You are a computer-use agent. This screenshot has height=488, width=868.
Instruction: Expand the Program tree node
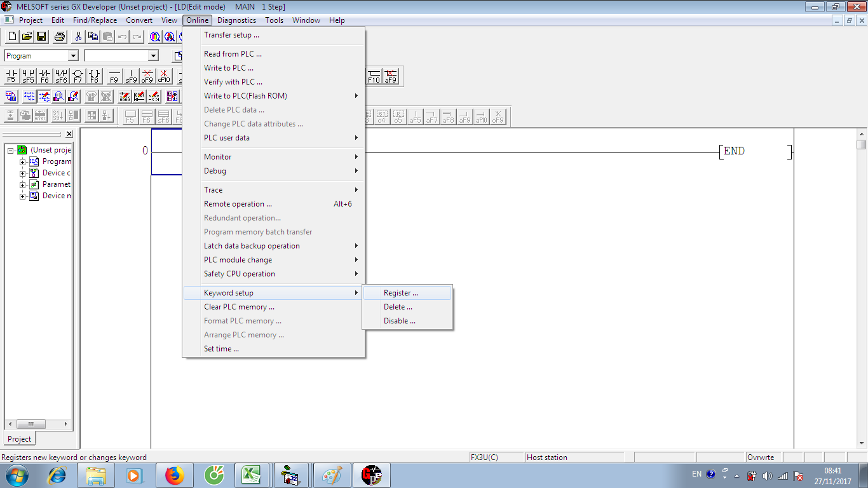tap(22, 161)
